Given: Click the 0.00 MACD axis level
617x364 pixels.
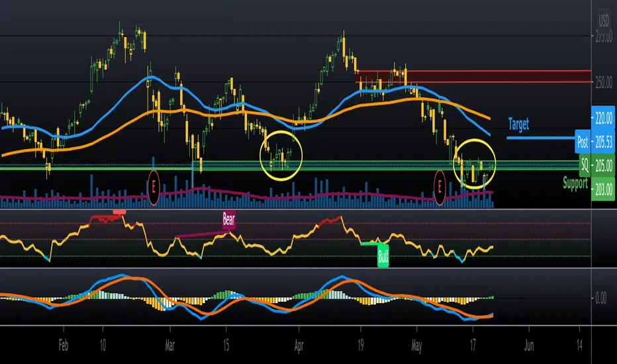Looking at the screenshot, I should click(x=601, y=298).
